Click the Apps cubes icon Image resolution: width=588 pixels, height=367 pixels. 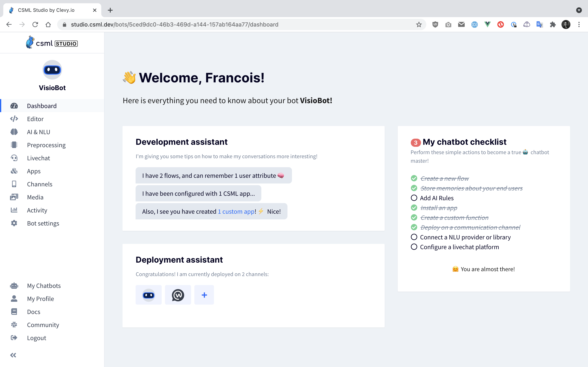click(14, 171)
